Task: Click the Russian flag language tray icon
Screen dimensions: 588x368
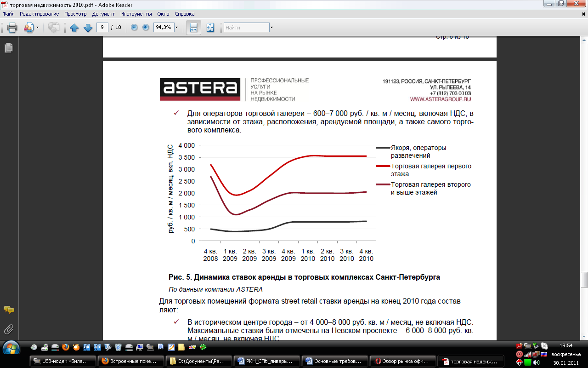Action: tap(544, 354)
